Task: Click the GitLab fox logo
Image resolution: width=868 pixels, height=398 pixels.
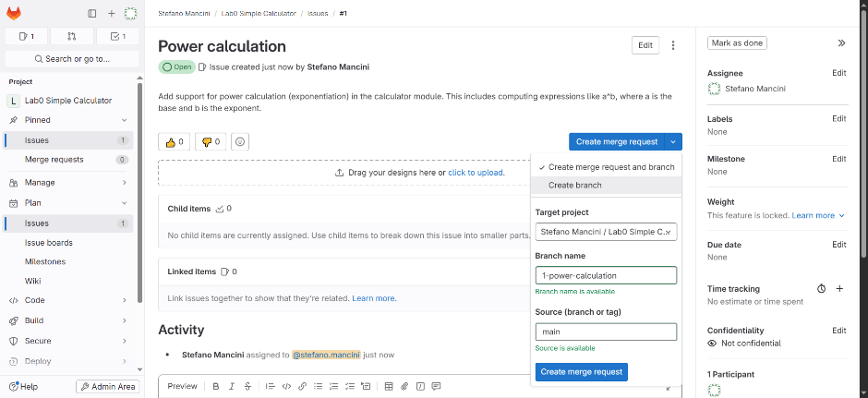Action: pos(16,14)
